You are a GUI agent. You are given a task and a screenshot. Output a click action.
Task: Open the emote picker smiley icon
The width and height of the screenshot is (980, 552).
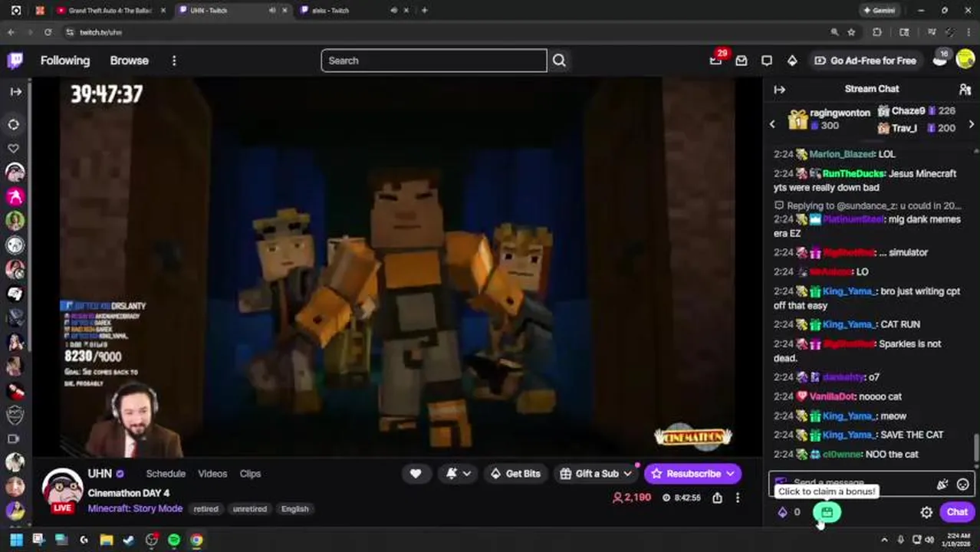tap(963, 485)
